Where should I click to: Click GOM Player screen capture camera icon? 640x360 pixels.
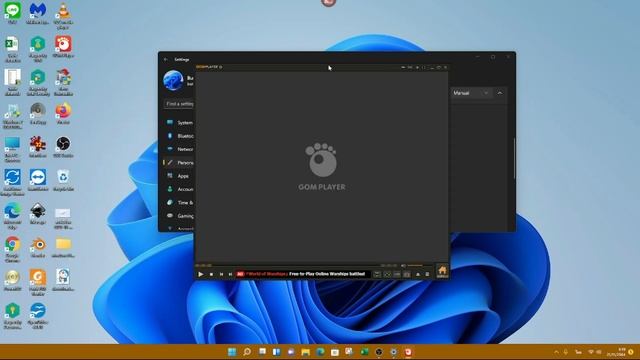coord(407,275)
